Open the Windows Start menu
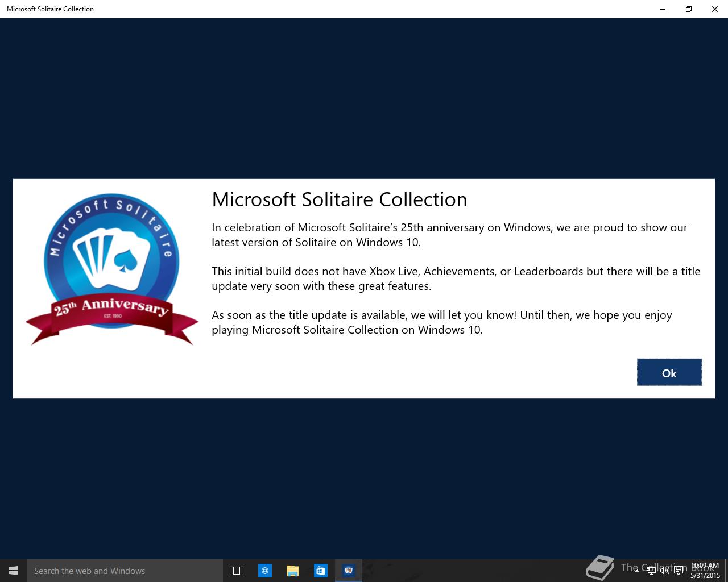 [x=14, y=571]
